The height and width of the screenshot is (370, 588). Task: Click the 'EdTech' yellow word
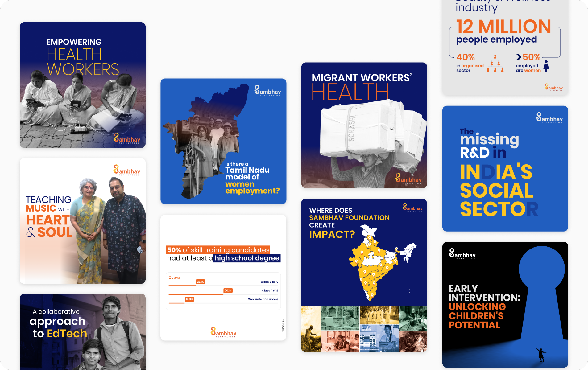coord(67,333)
